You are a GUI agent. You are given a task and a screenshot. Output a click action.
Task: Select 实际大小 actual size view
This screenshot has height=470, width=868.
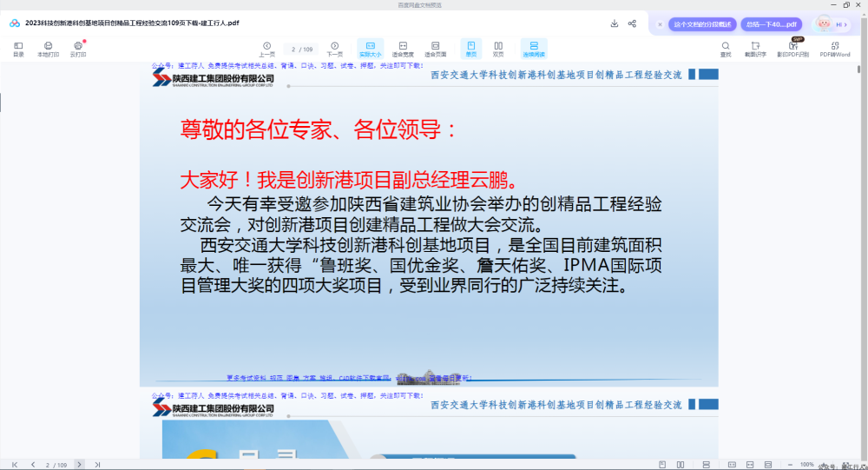point(371,50)
